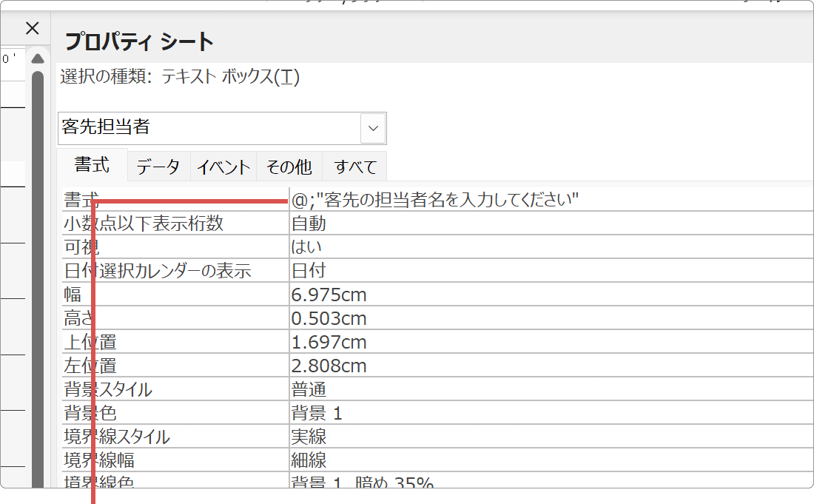Open the 可視 property value dropdown
814x504 pixels.
518,246
